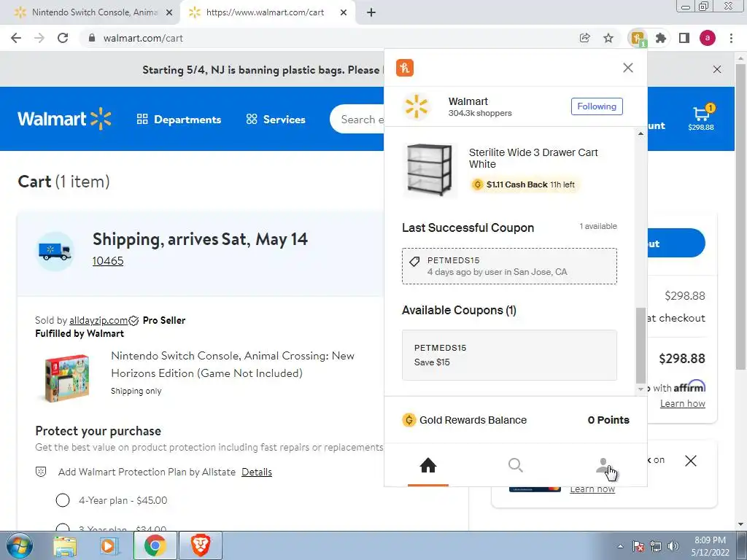Close the Honey popup panel
The width and height of the screenshot is (747, 560).
628,68
